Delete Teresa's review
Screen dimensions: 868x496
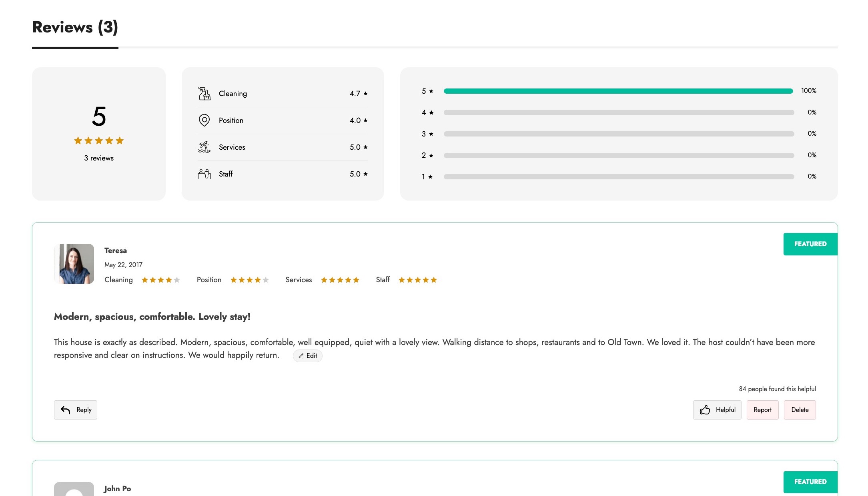click(x=799, y=410)
